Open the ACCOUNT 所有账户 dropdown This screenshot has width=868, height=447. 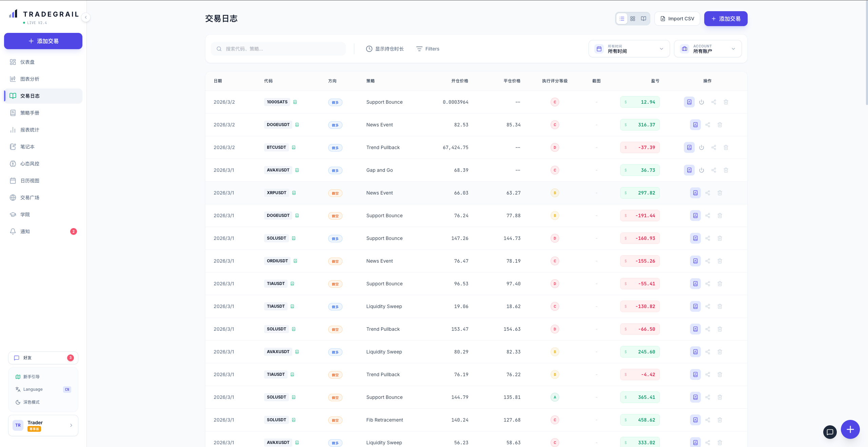point(708,49)
